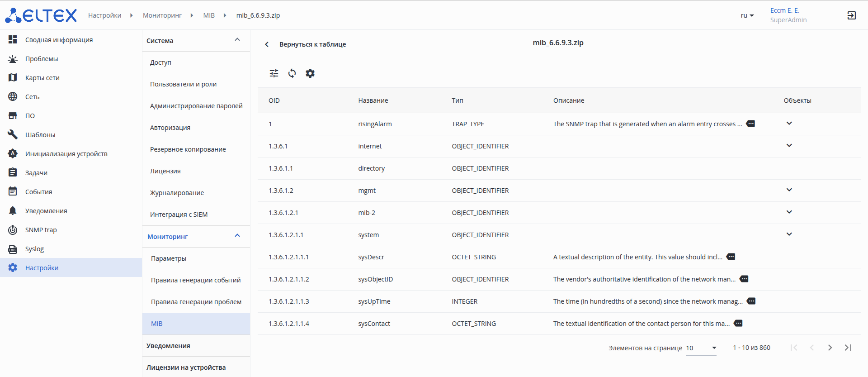
Task: Click the MIB breadcrumb link
Action: (209, 15)
